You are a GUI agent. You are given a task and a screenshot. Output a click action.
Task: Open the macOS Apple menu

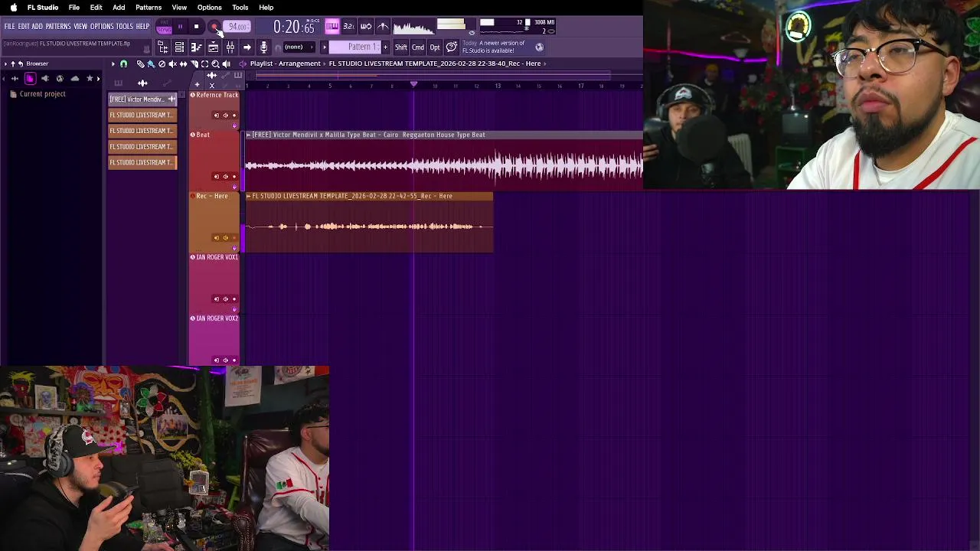tap(13, 8)
